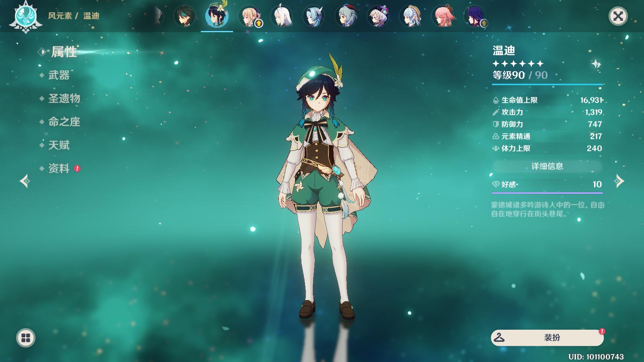Image resolution: width=644 pixels, height=362 pixels.
Task: Click the 蒙德城 character description text
Action: pyautogui.click(x=547, y=209)
